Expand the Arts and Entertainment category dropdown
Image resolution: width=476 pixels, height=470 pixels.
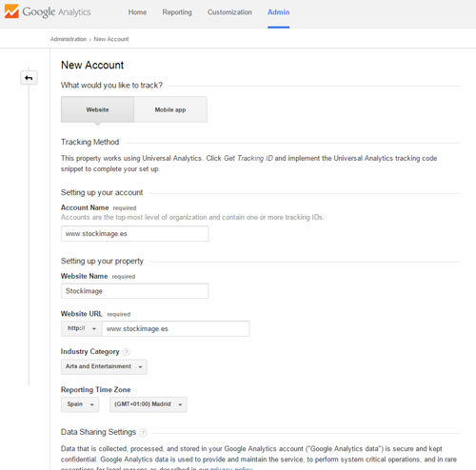104,366
